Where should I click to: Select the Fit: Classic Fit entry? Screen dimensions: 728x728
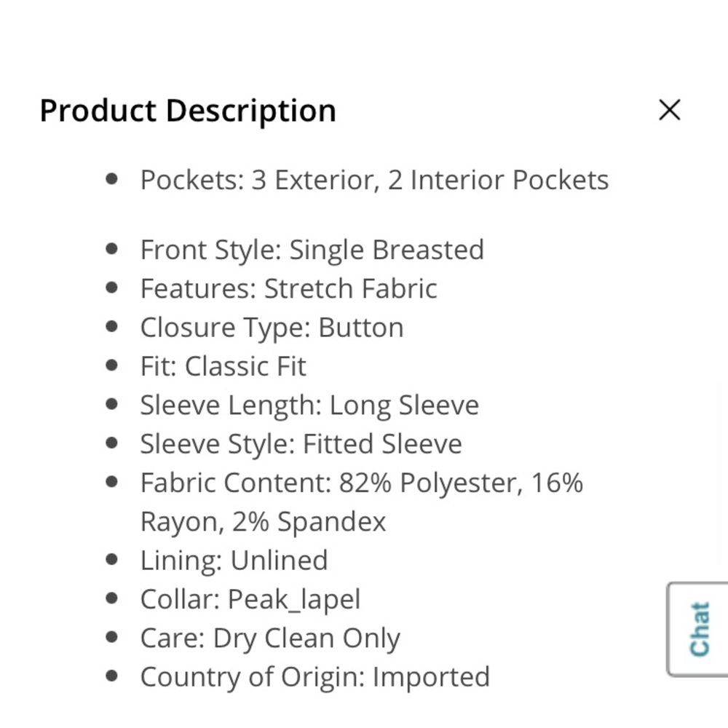(x=223, y=366)
